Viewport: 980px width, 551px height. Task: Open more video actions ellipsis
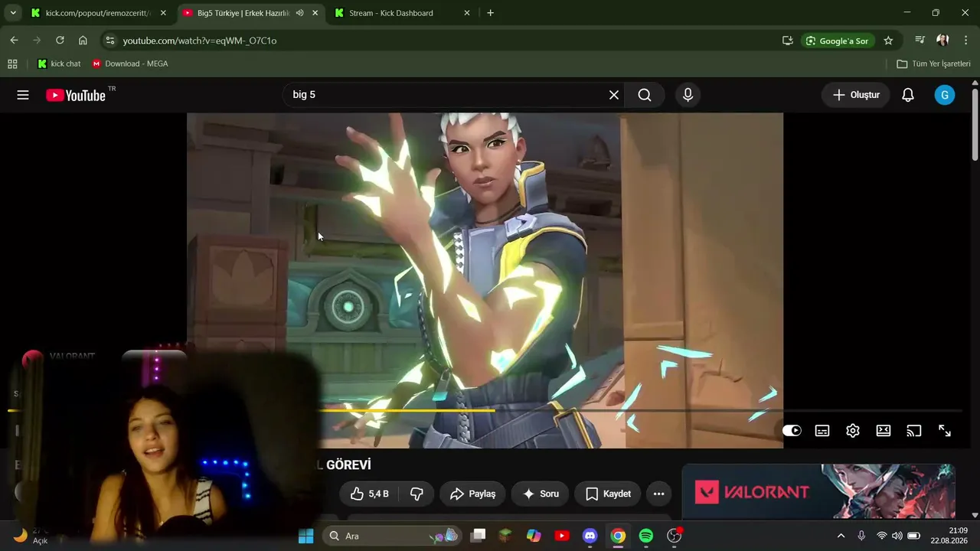click(x=658, y=494)
